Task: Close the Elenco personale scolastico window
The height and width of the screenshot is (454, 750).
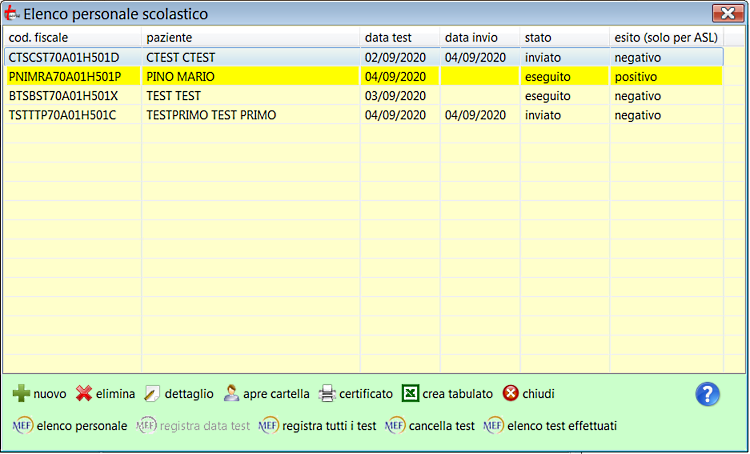Action: (x=728, y=13)
